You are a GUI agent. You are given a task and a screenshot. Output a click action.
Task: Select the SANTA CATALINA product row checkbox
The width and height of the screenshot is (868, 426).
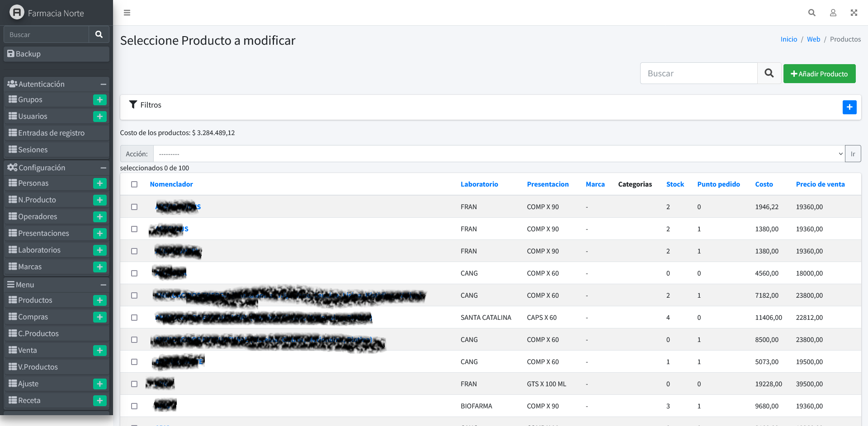(134, 318)
